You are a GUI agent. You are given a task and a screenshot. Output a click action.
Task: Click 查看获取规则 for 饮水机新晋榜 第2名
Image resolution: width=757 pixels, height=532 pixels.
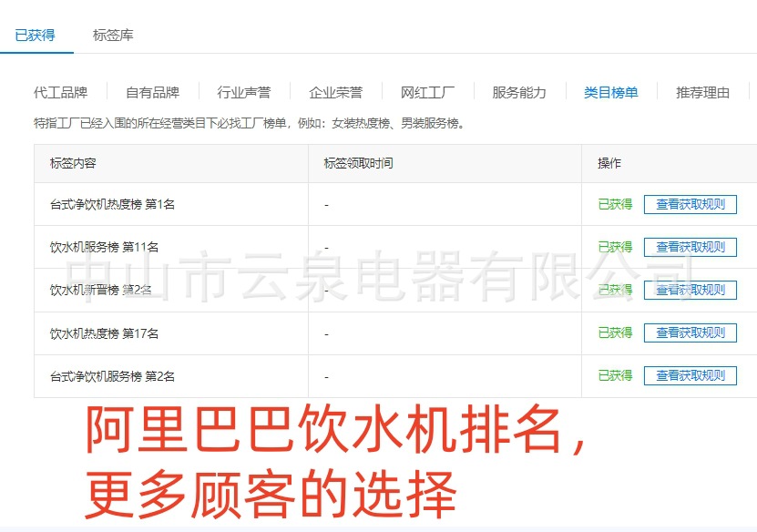pos(691,290)
